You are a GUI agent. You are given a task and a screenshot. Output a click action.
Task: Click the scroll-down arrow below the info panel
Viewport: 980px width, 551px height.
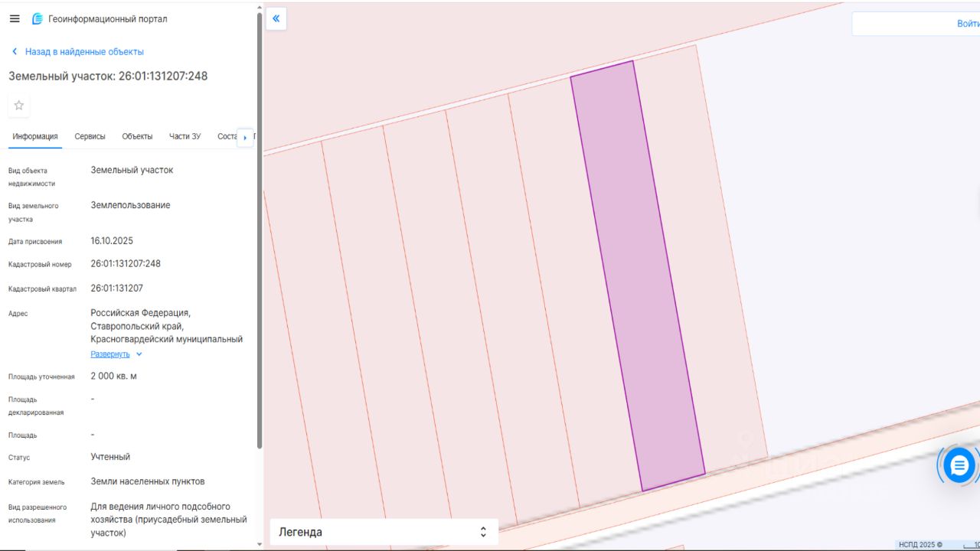coord(260,544)
